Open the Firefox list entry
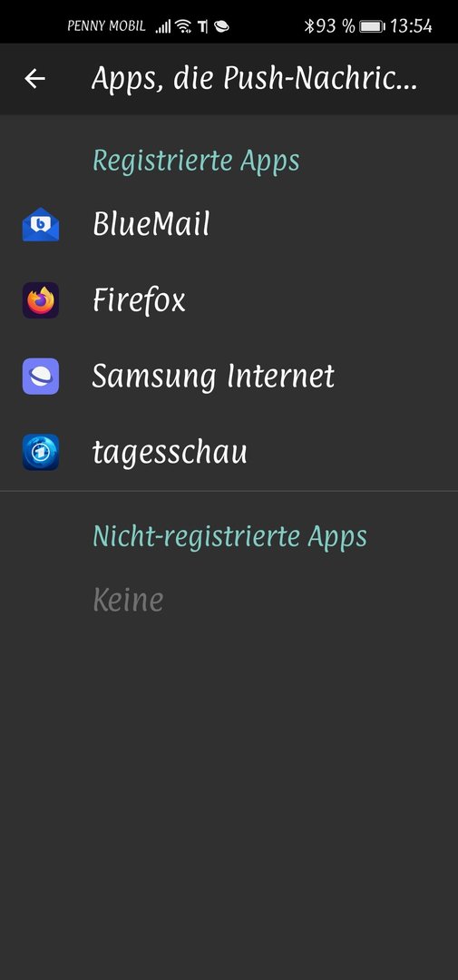Screen dimensions: 458x980 point(229,300)
